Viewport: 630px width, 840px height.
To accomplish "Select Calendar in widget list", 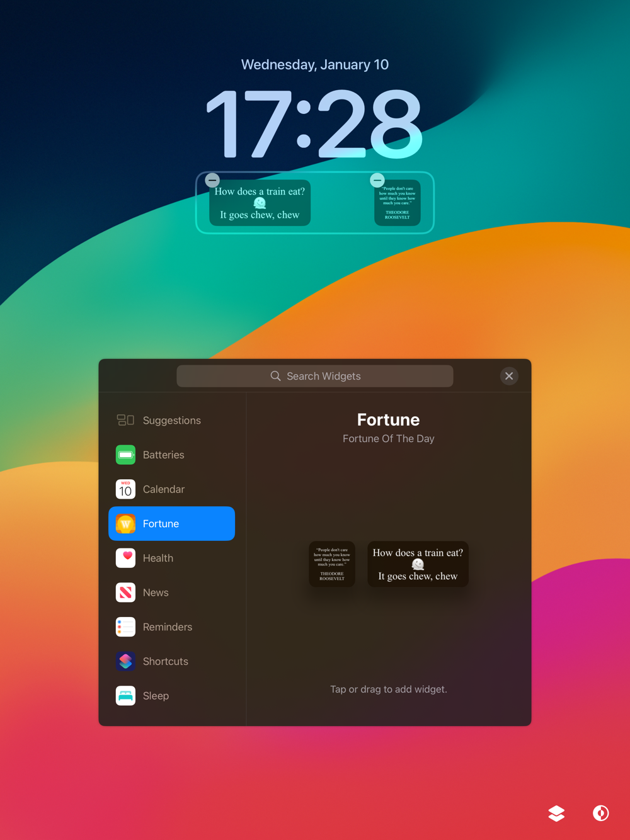I will coord(171,489).
